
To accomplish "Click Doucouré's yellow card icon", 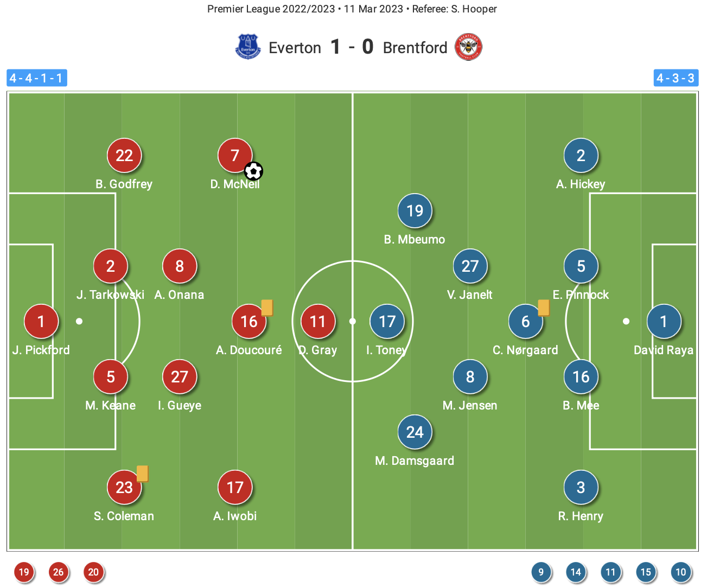I will (267, 308).
